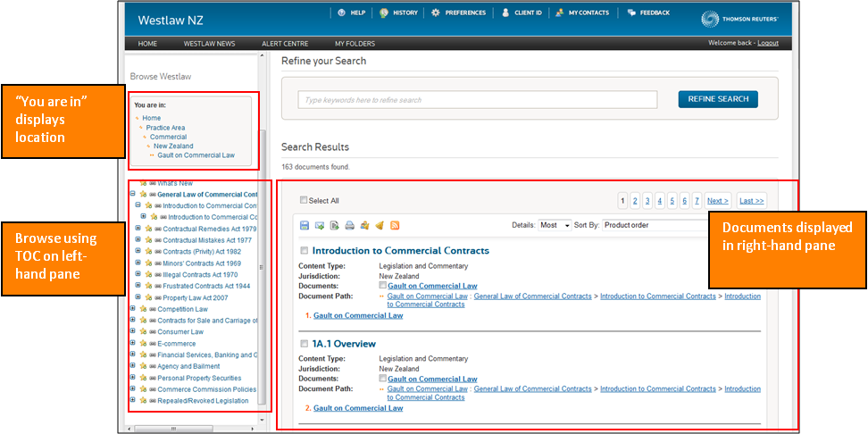Click the Client ID person icon
Image resolution: width=868 pixels, height=434 pixels.
[505, 13]
